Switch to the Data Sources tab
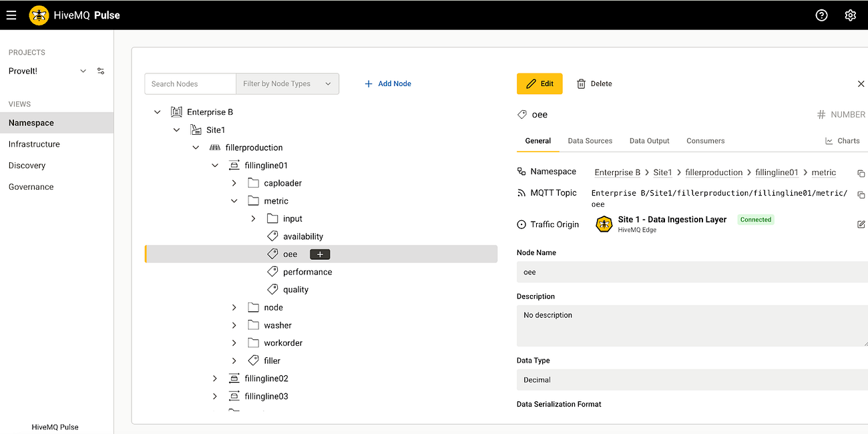 point(590,141)
